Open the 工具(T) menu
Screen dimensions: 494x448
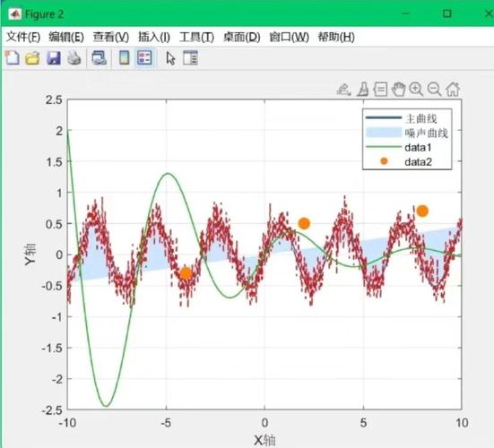coord(196,37)
